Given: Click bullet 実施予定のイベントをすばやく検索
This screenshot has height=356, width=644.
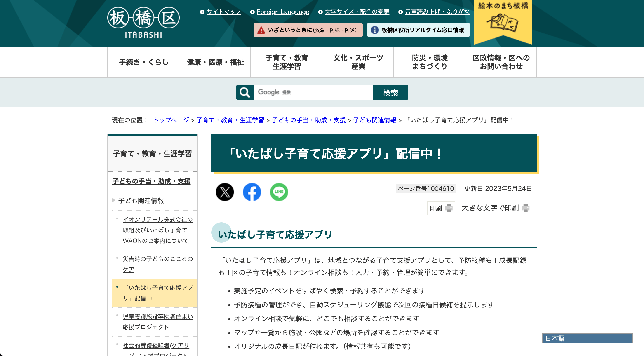Looking at the screenshot, I should pos(329,291).
